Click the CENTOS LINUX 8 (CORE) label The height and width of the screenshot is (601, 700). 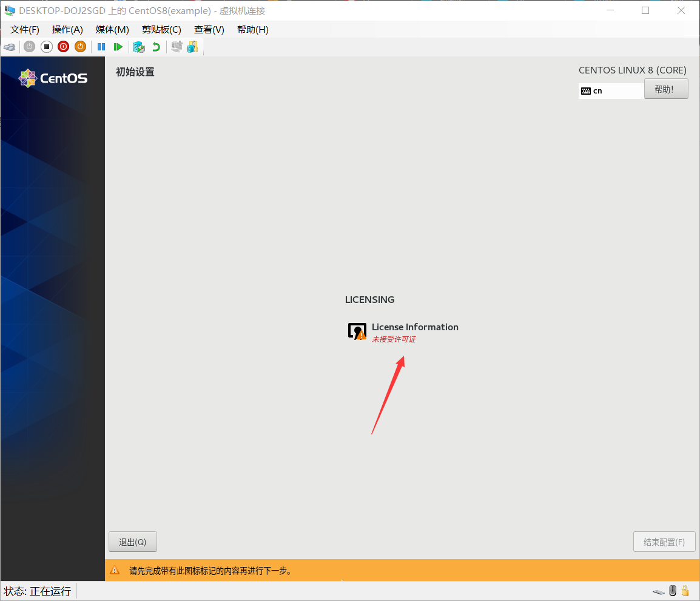click(633, 70)
